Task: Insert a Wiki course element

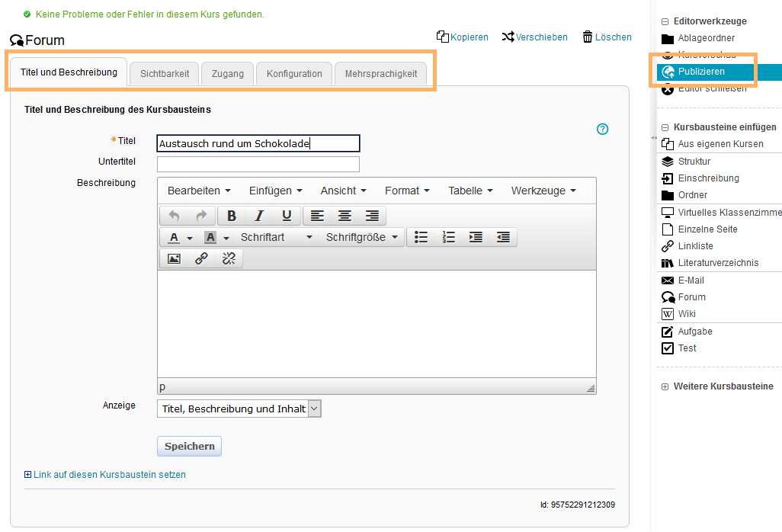Action: click(x=687, y=314)
